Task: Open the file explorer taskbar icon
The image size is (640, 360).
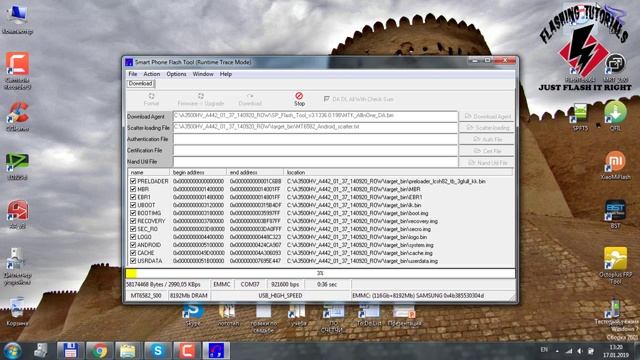Action: pos(128,351)
